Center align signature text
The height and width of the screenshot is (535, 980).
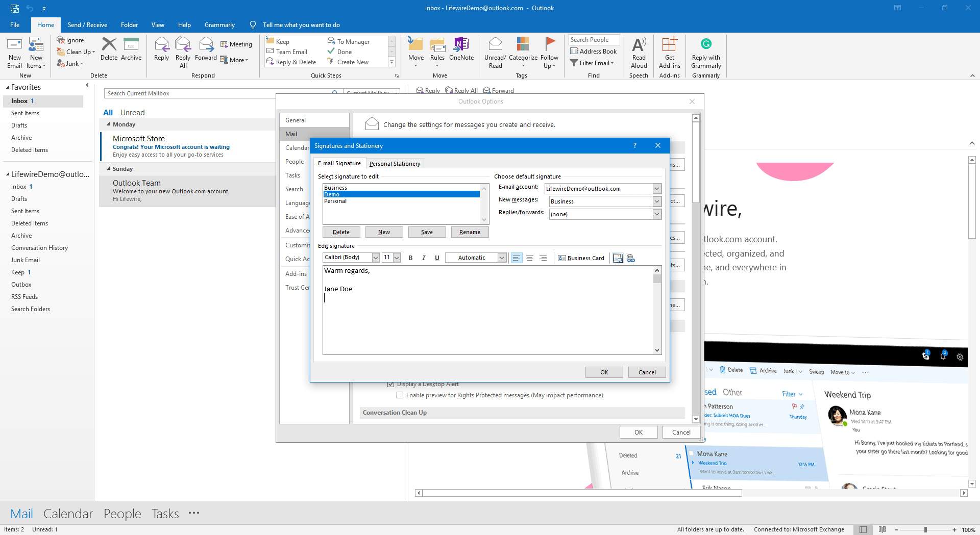click(530, 258)
